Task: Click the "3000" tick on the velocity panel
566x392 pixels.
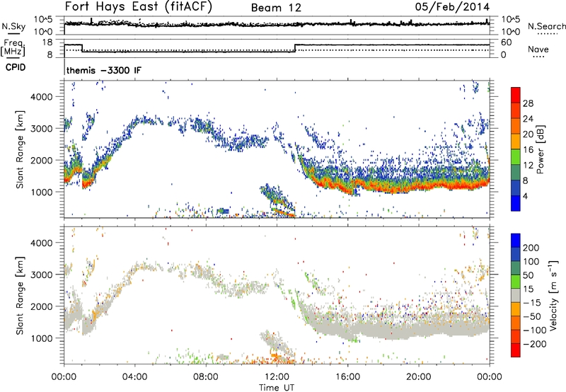Action: (x=41, y=275)
